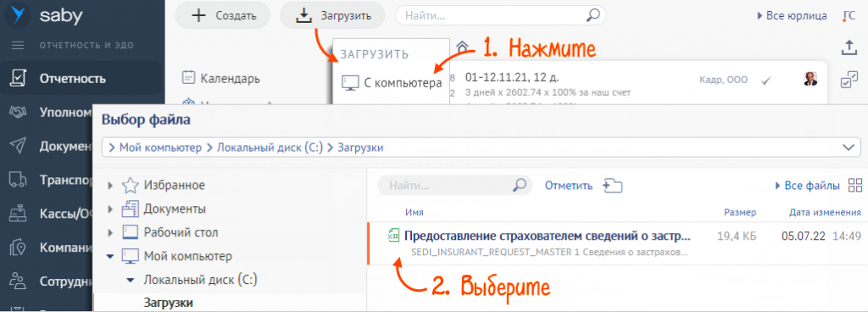Image resolution: width=868 pixels, height=312 pixels.
Task: Click the Создать button
Action: tap(223, 15)
